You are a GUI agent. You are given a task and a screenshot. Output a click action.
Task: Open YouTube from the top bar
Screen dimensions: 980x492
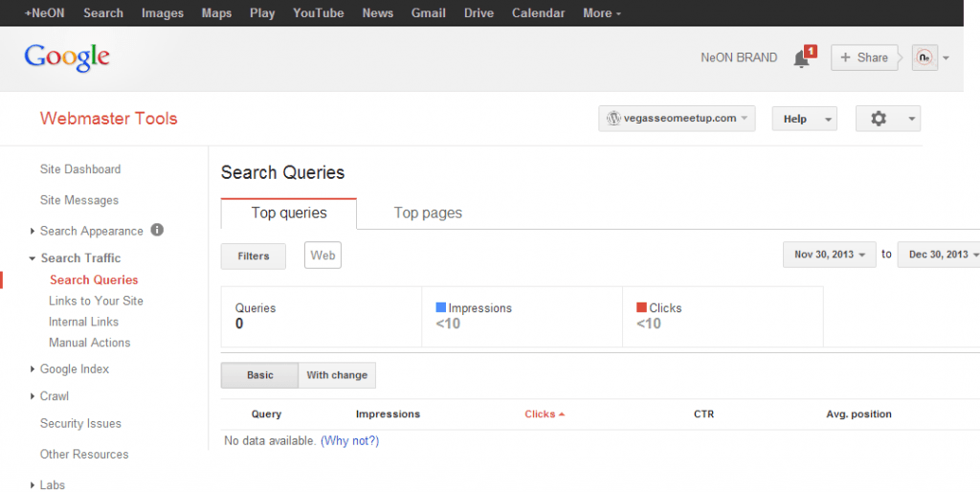[x=318, y=13]
